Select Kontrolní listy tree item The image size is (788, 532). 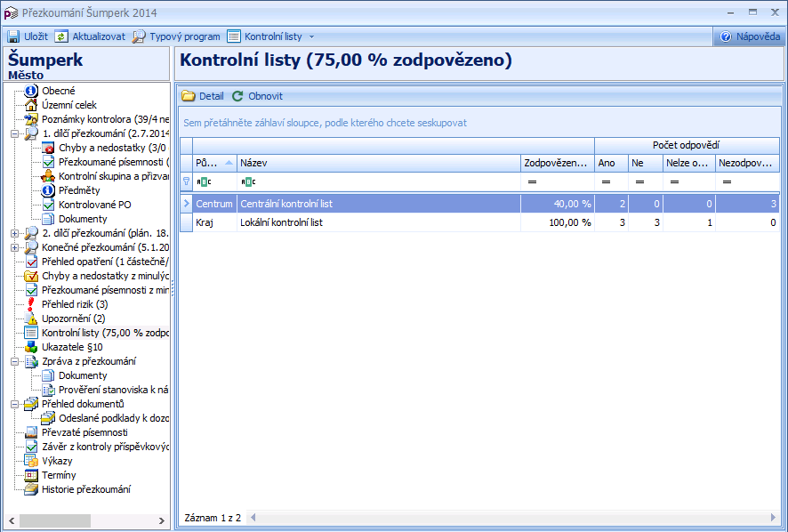tap(105, 333)
